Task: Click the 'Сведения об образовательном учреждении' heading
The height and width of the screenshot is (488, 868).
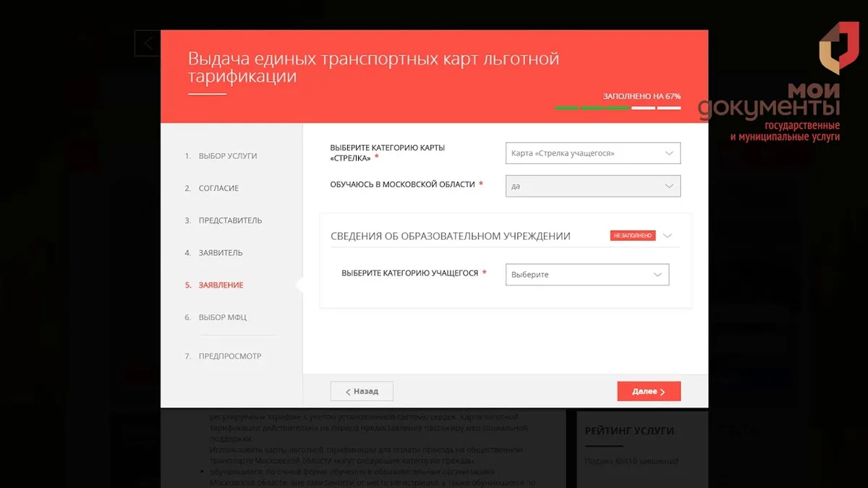Action: pyautogui.click(x=451, y=236)
